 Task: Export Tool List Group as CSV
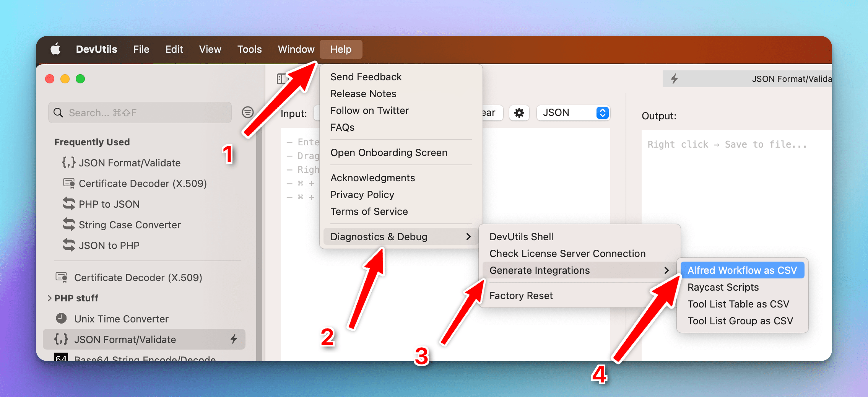coord(740,321)
